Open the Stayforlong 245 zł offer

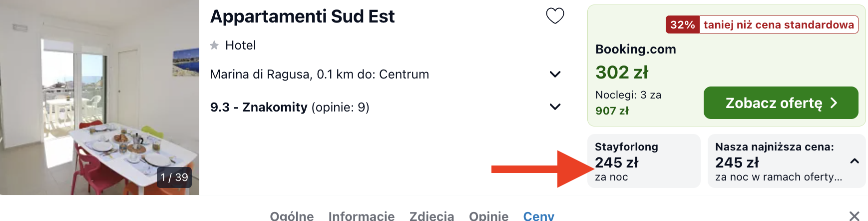click(x=644, y=161)
